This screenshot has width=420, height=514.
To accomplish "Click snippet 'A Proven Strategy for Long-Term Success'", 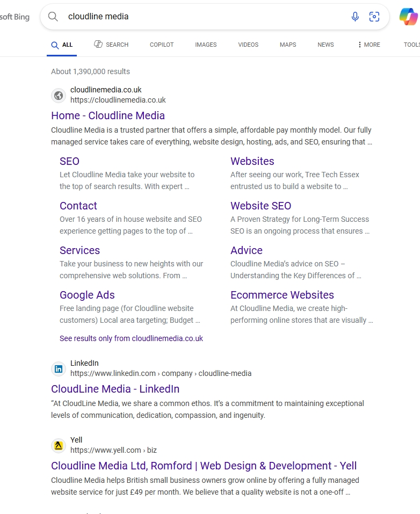I will click(x=300, y=225).
